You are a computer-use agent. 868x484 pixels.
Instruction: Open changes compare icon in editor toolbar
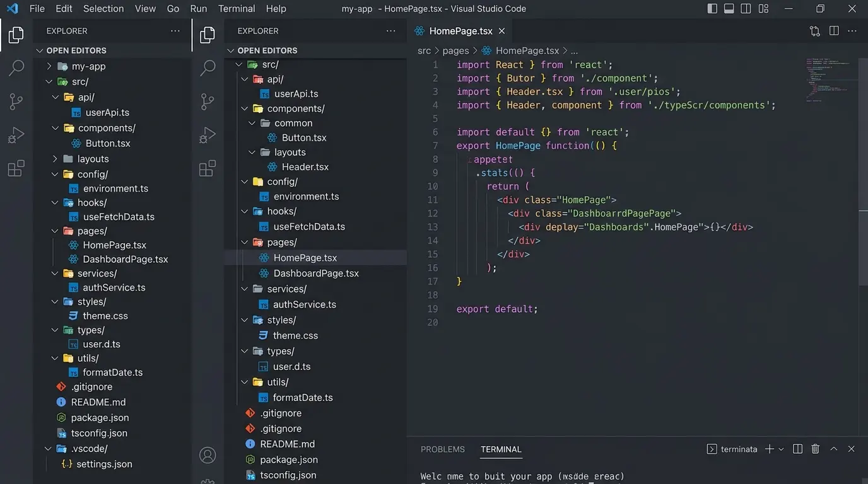point(815,31)
